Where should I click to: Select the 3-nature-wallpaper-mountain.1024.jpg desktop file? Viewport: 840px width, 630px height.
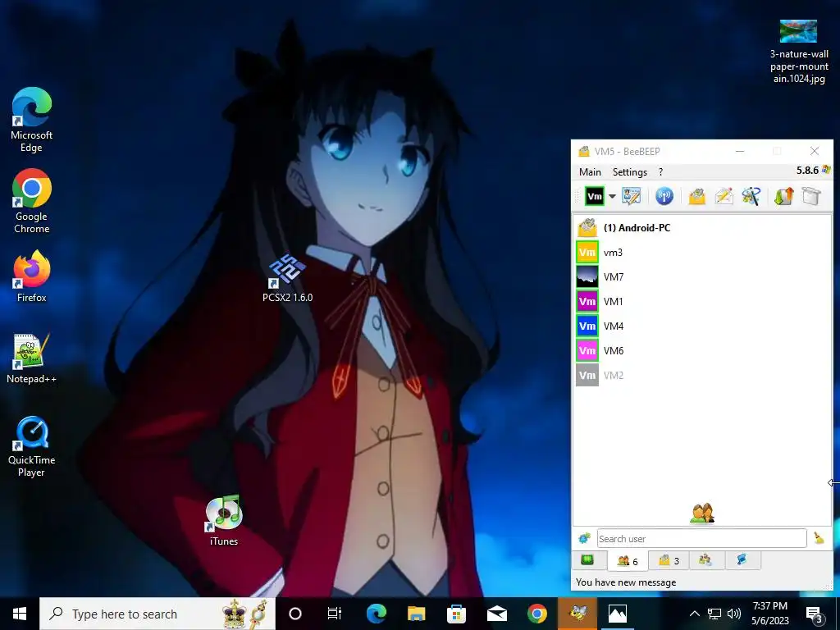click(x=799, y=52)
